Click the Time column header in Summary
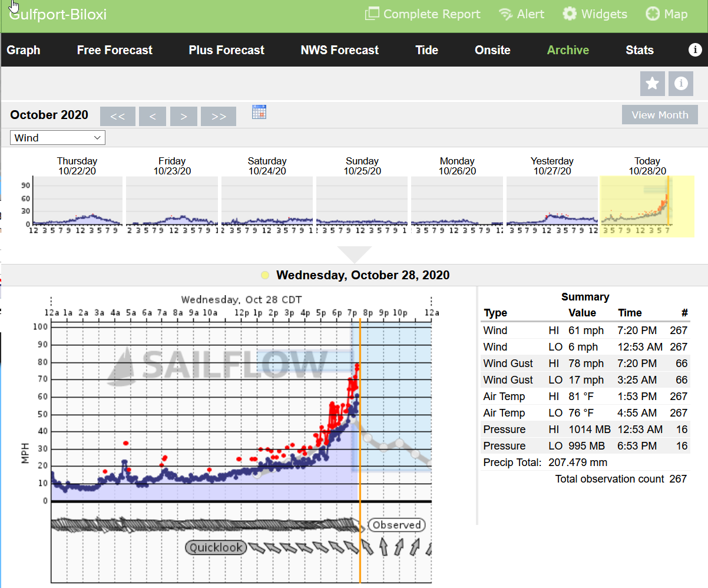The image size is (708, 588). click(630, 313)
